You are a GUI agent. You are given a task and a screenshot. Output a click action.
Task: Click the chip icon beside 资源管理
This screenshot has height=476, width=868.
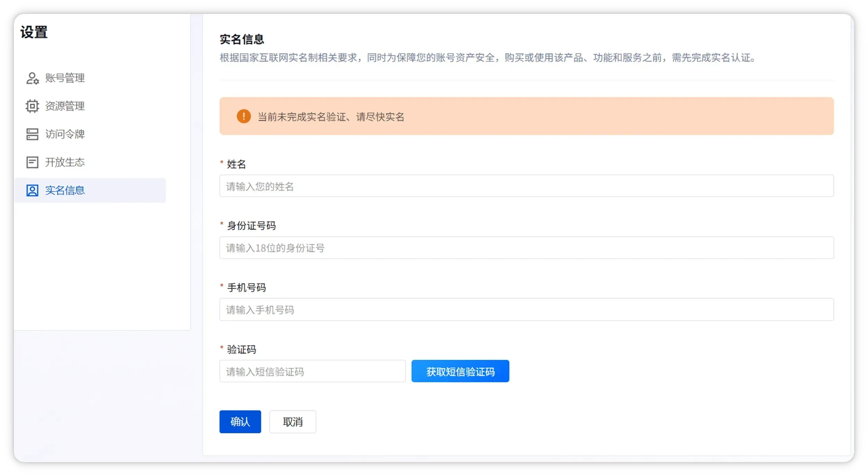[x=32, y=106]
